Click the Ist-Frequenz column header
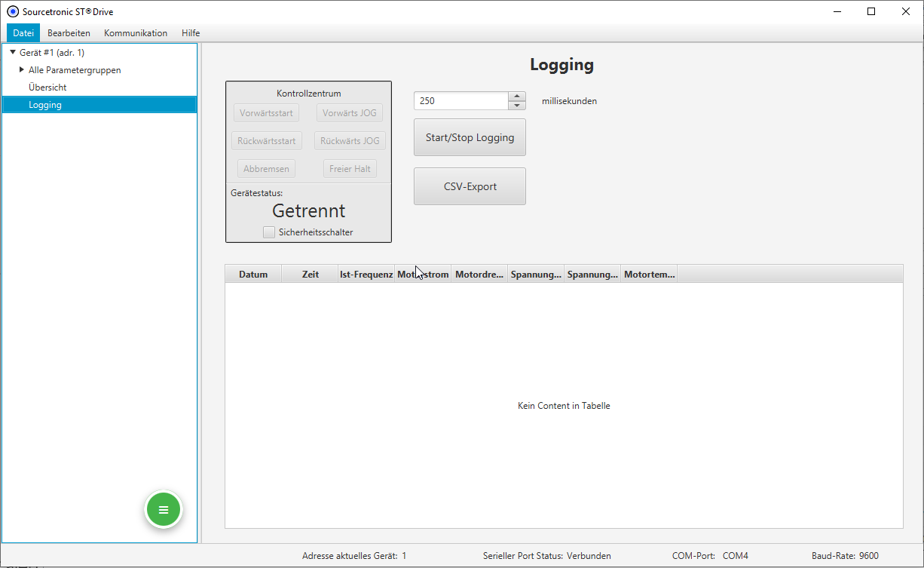 pos(366,275)
